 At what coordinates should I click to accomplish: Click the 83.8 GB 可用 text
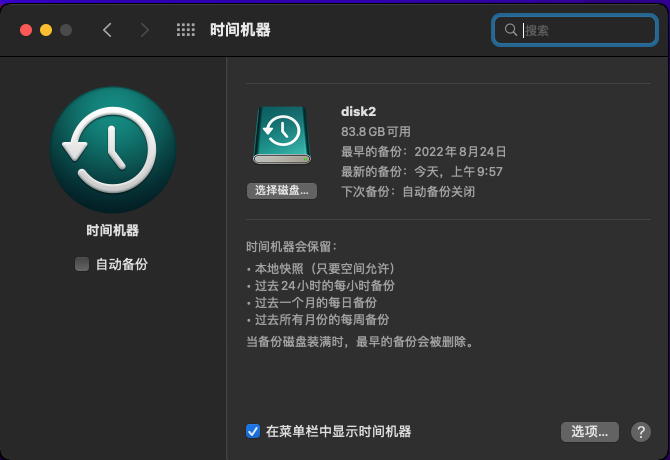pos(376,132)
